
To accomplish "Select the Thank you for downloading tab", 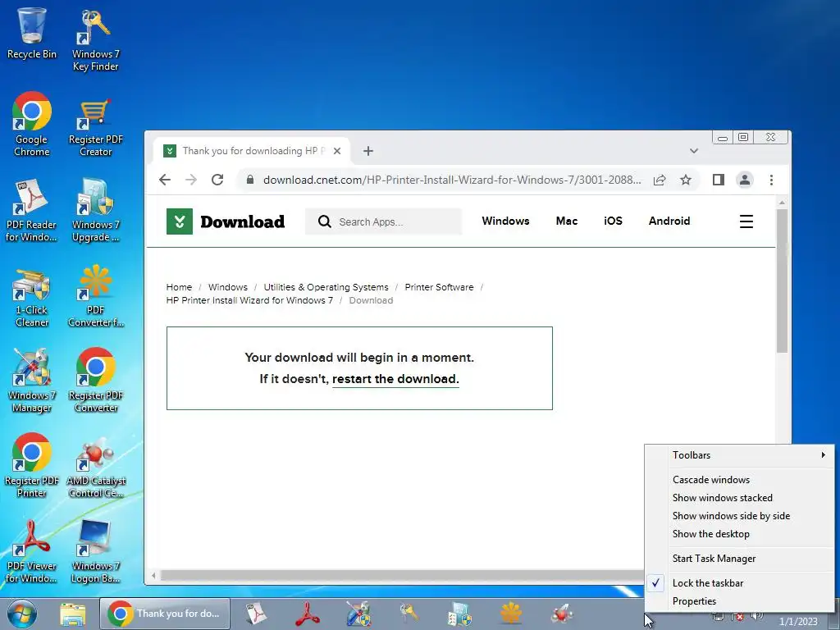I will pos(252,151).
